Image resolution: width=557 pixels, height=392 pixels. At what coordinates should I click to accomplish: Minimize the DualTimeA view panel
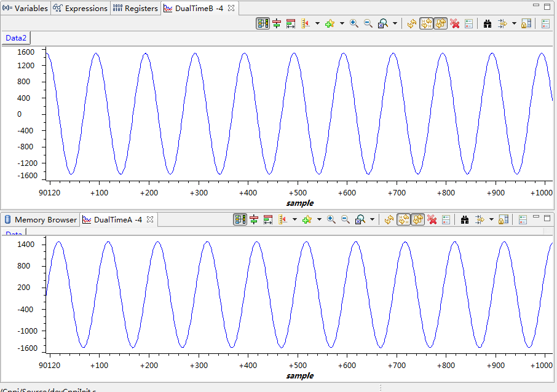coord(536,216)
